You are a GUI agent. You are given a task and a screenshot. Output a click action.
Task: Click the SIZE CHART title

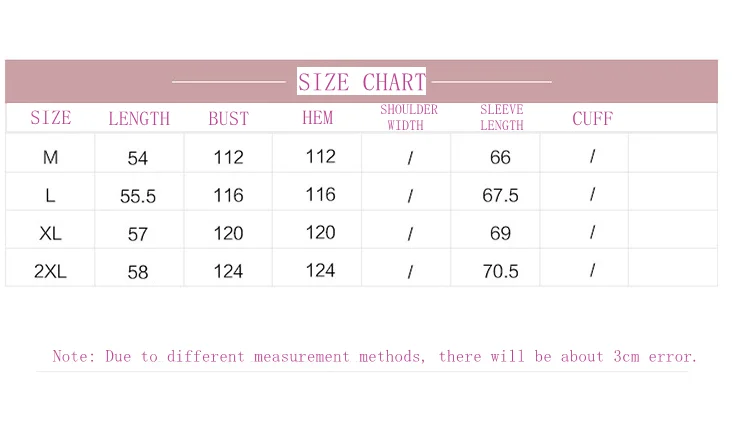(x=361, y=82)
